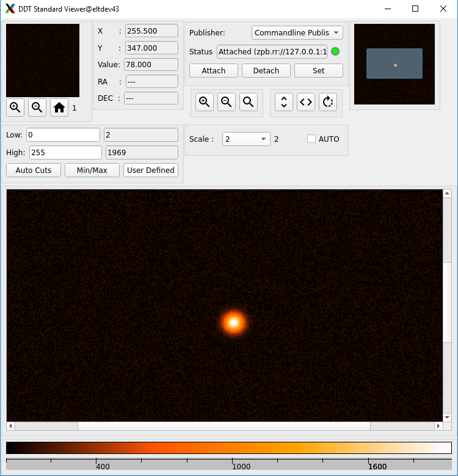Zoom in the main image using the center toolbar
The width and height of the screenshot is (458, 476).
pos(205,103)
